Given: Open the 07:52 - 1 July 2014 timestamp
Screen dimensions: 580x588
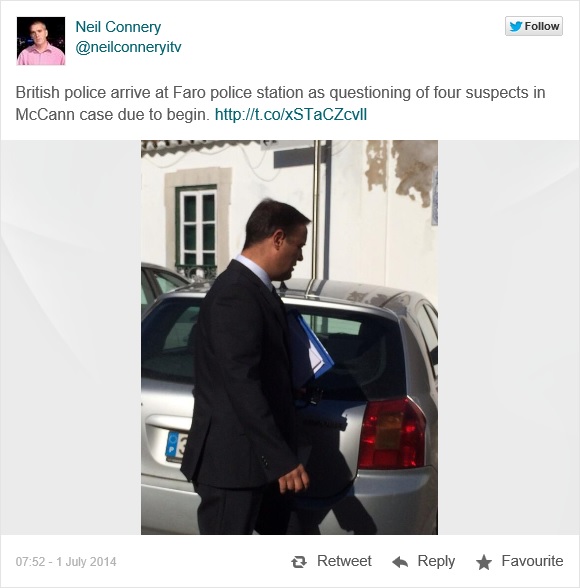Looking at the screenshot, I should click(x=66, y=562).
